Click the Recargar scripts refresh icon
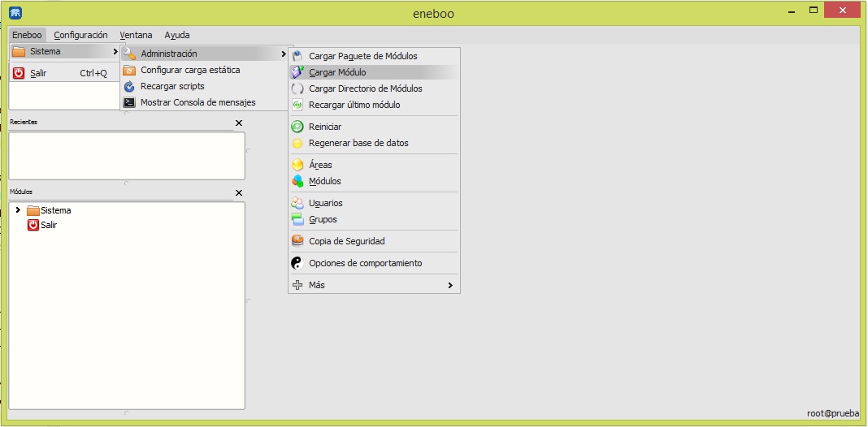Viewport: 868px width, 427px height. click(129, 86)
